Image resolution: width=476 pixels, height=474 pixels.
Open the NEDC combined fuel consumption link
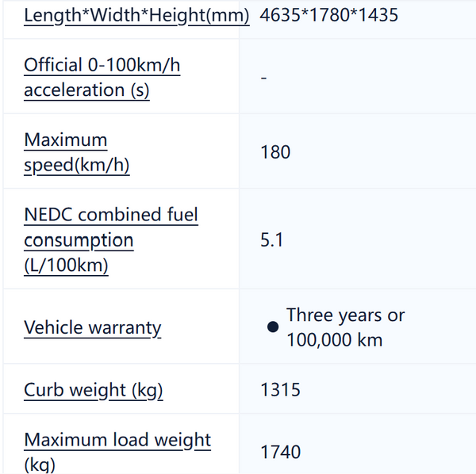coord(111,240)
